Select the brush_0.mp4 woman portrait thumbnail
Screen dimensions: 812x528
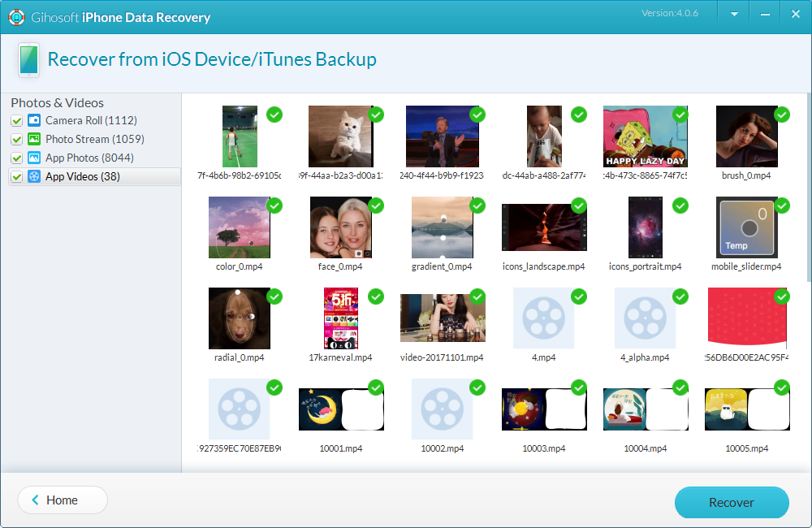point(746,136)
